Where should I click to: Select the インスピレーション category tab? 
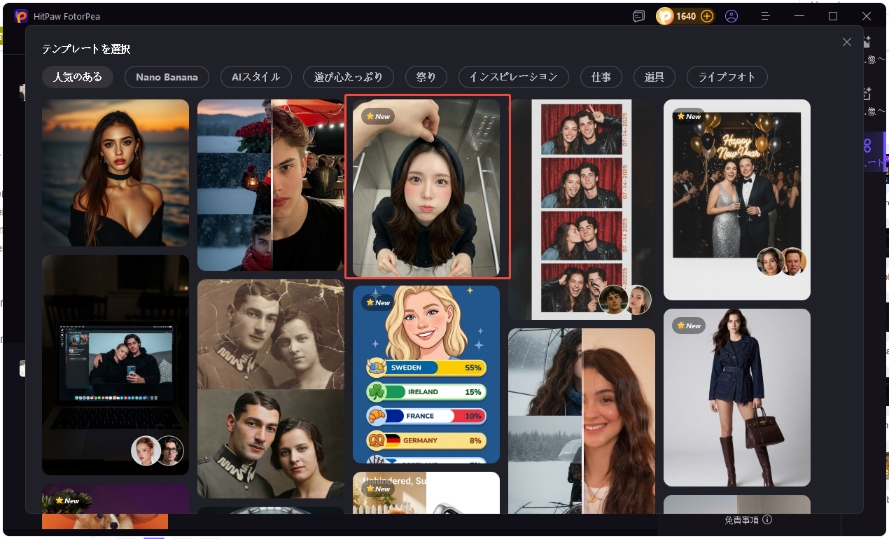(x=514, y=77)
